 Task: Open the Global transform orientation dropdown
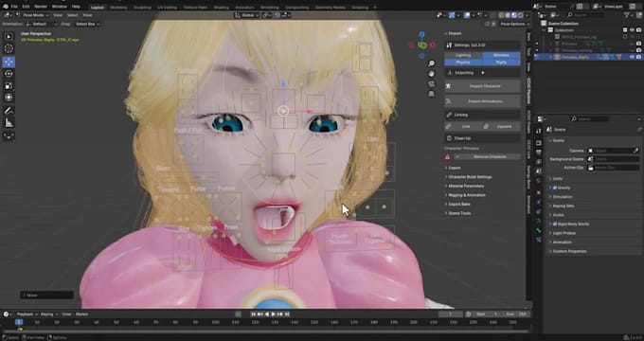(x=247, y=15)
